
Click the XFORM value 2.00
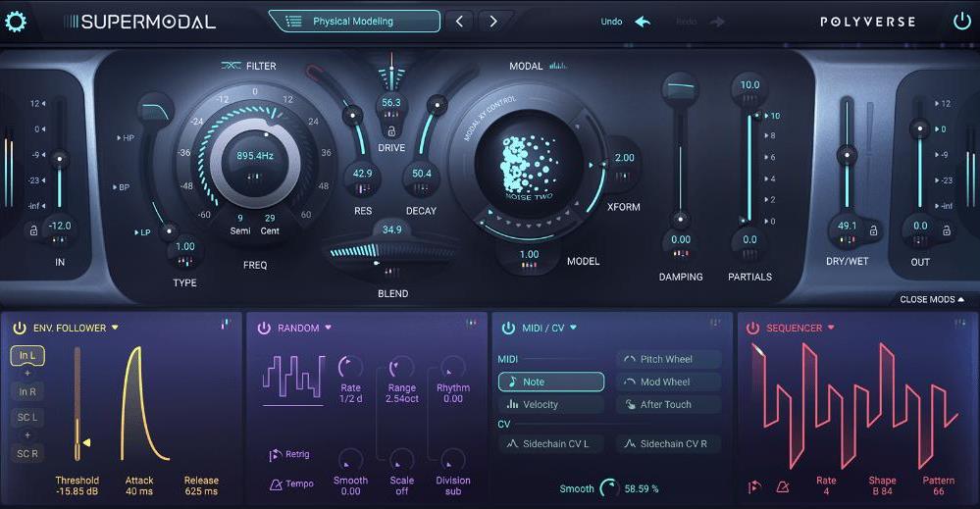pyautogui.click(x=624, y=158)
